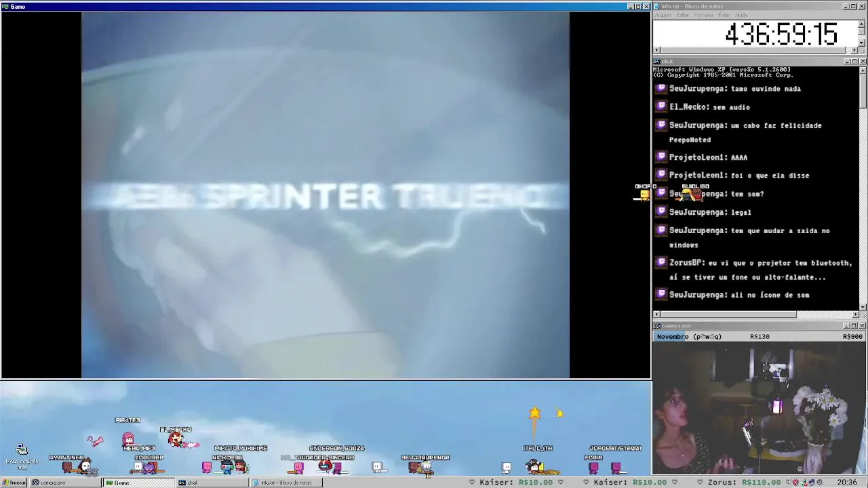Image resolution: width=868 pixels, height=488 pixels.
Task: Select the PIR4TE3 pink character sprite
Action: coord(127,439)
